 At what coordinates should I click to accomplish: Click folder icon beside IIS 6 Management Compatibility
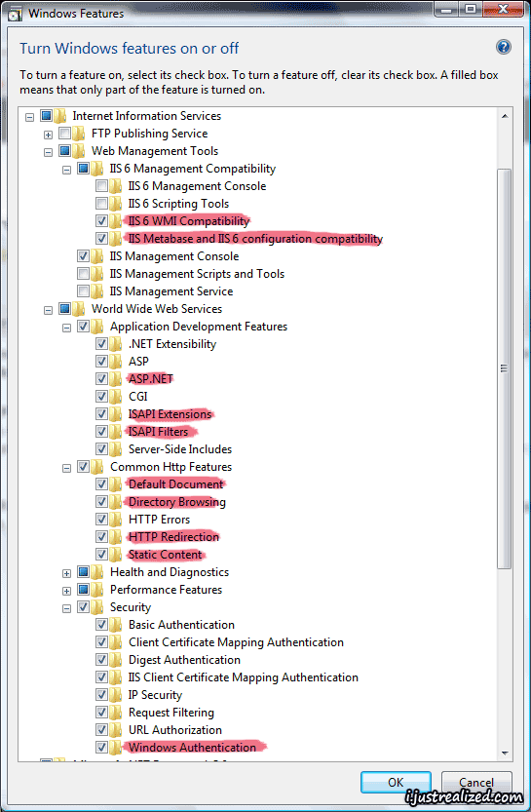[97, 169]
